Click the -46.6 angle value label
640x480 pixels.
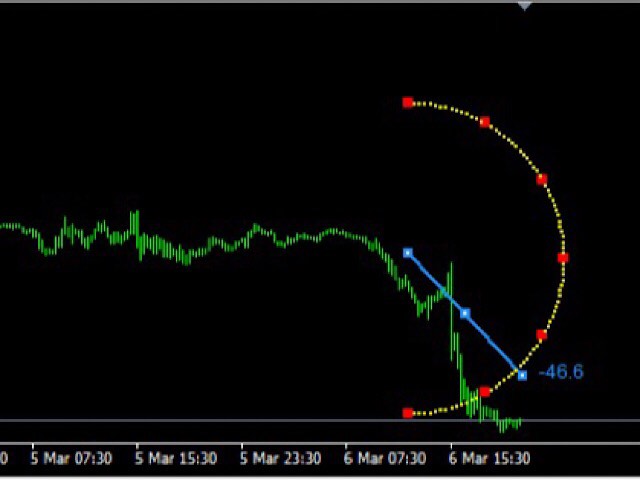coord(561,372)
